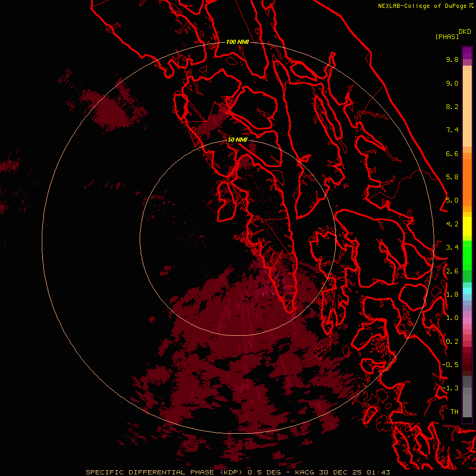Click the 4.2 color scale value
This screenshot has height=476, width=476.
tap(452, 224)
